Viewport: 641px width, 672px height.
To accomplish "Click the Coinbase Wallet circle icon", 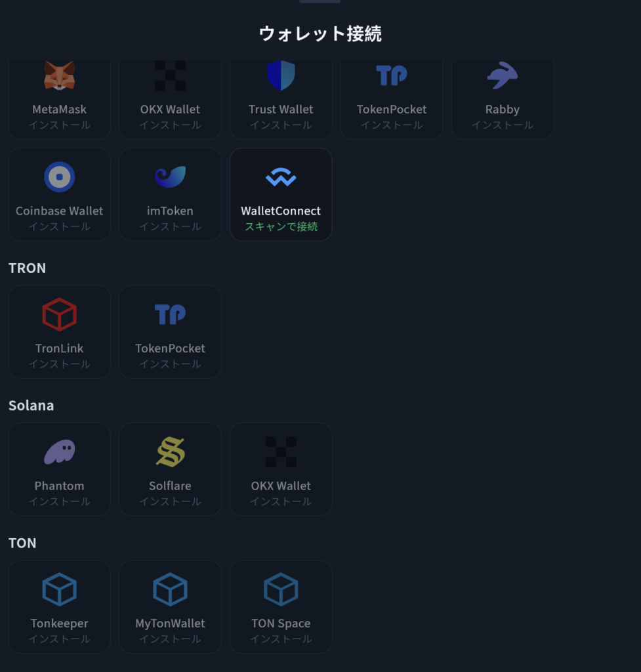I will pyautogui.click(x=60, y=177).
